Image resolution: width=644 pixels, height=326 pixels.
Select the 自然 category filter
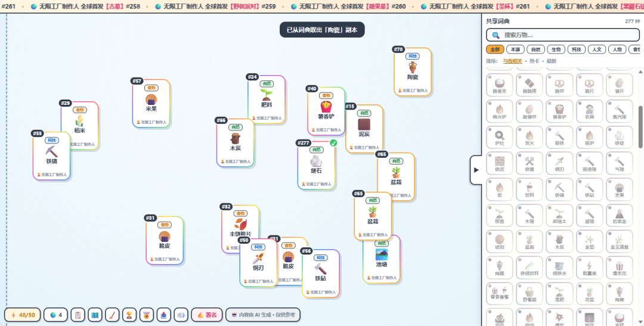(535, 49)
